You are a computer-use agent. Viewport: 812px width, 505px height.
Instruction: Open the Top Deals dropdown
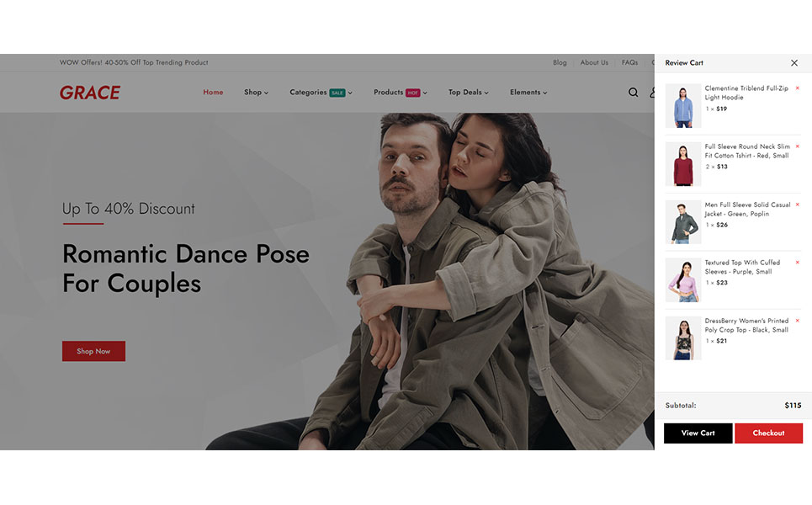click(470, 93)
